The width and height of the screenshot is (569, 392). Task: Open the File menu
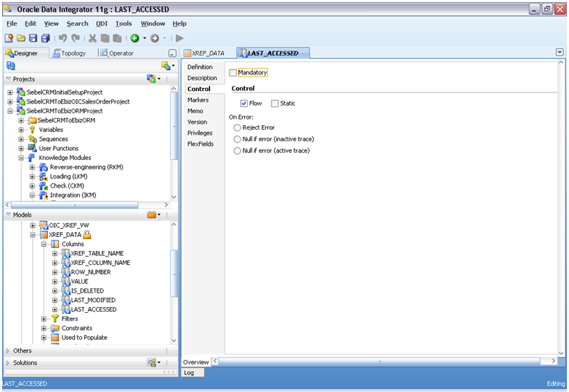click(12, 24)
